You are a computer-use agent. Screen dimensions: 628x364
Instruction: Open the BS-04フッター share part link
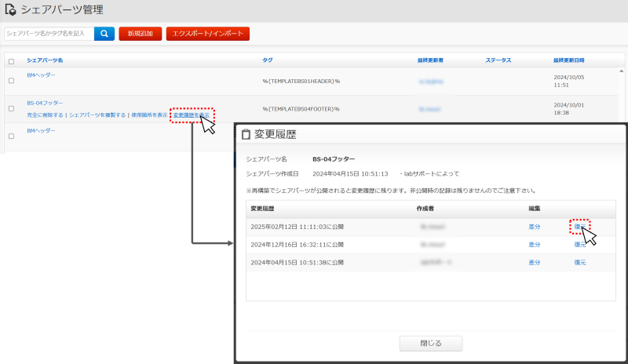coord(45,103)
